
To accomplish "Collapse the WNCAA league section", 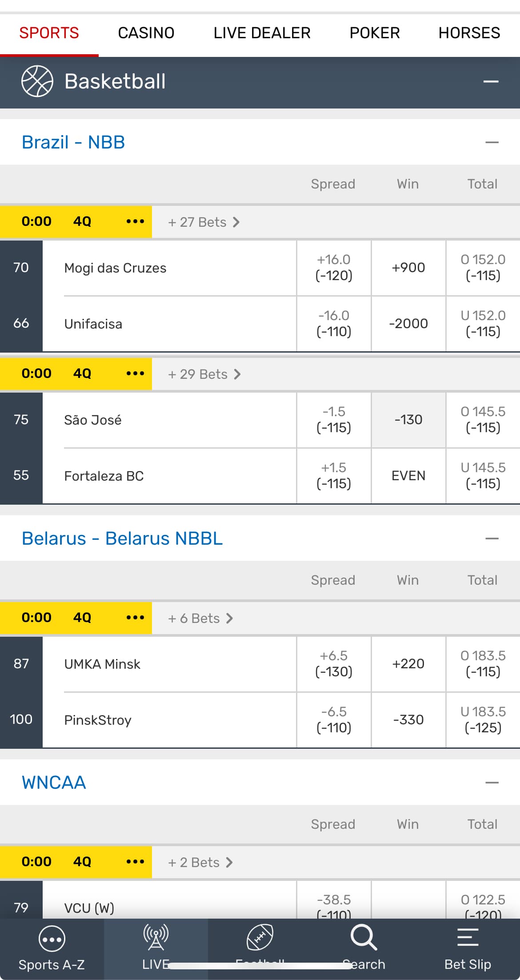I will (x=492, y=783).
